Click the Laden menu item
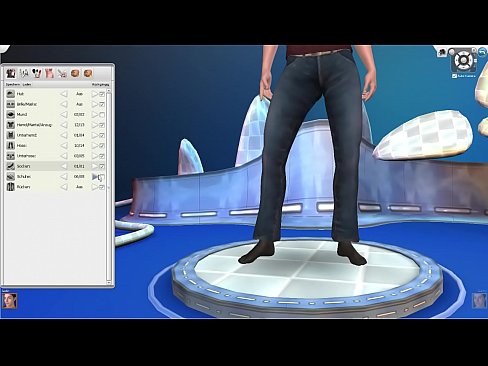Image resolution: width=488 pixels, height=366 pixels. click(27, 85)
